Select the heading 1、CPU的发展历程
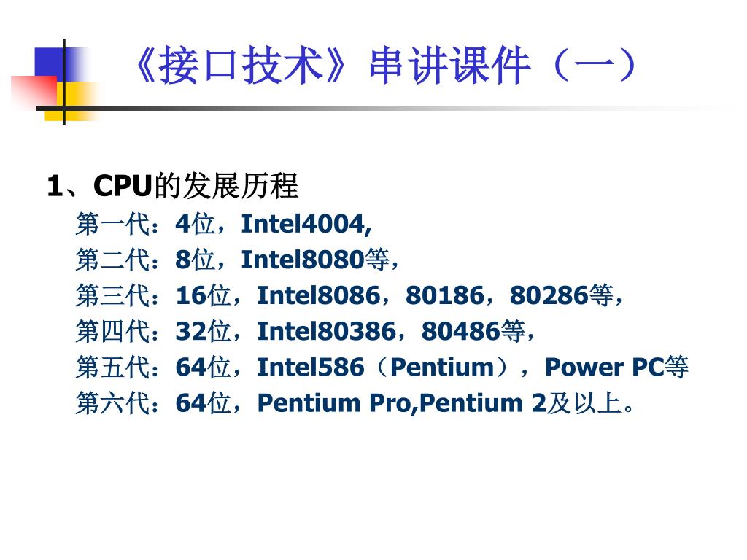This screenshot has width=747, height=560. tap(172, 186)
